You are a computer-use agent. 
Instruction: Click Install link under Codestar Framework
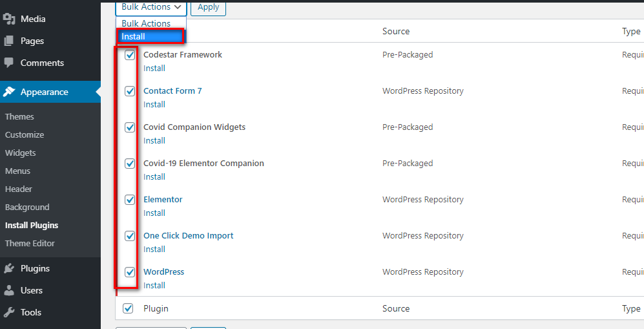154,68
